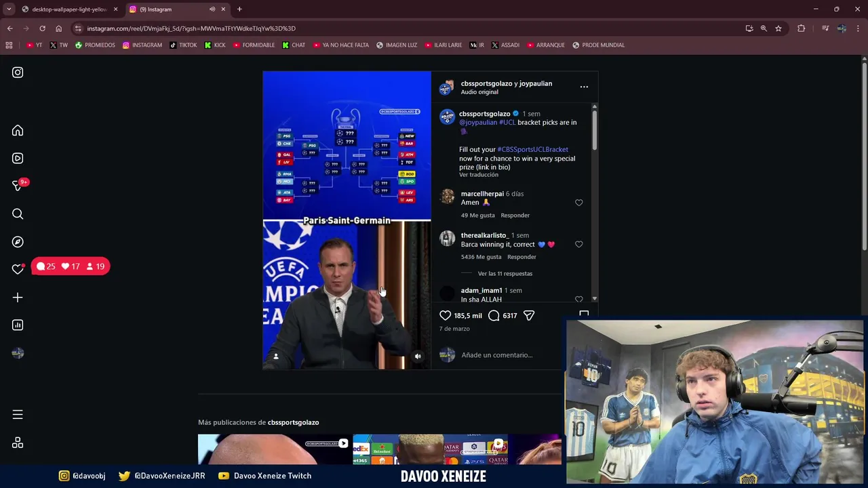The height and width of the screenshot is (488, 868).
Task: Open the #UCL hashtag
Action: (507, 123)
